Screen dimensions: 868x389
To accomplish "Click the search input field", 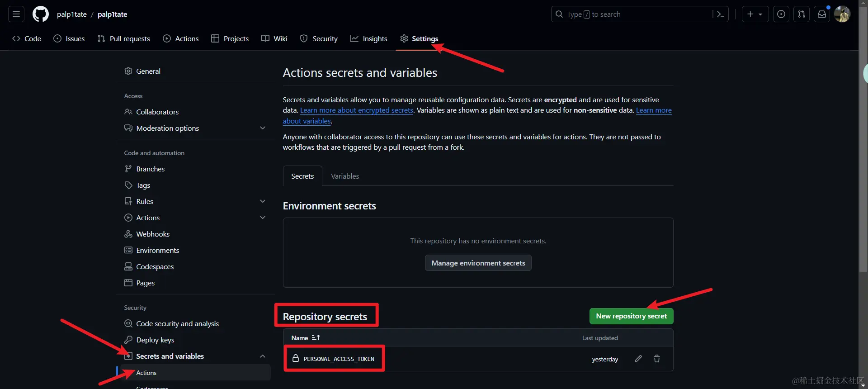I will point(632,14).
